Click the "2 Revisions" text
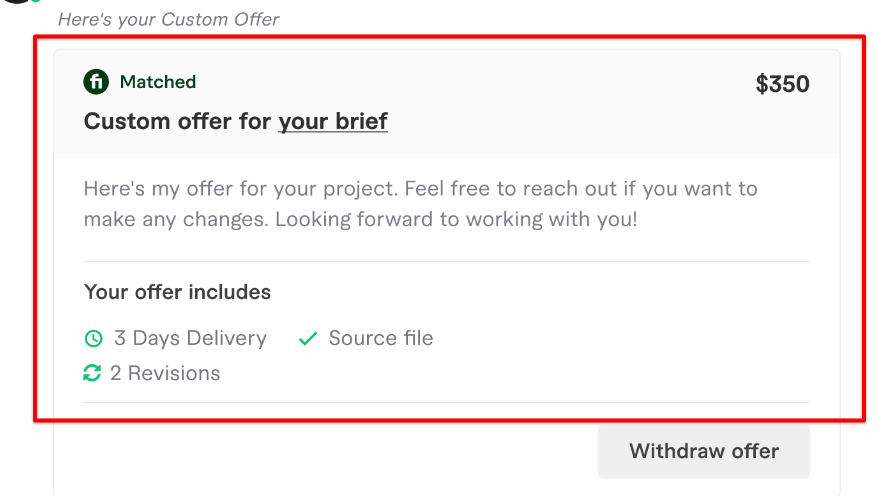 pyautogui.click(x=165, y=373)
